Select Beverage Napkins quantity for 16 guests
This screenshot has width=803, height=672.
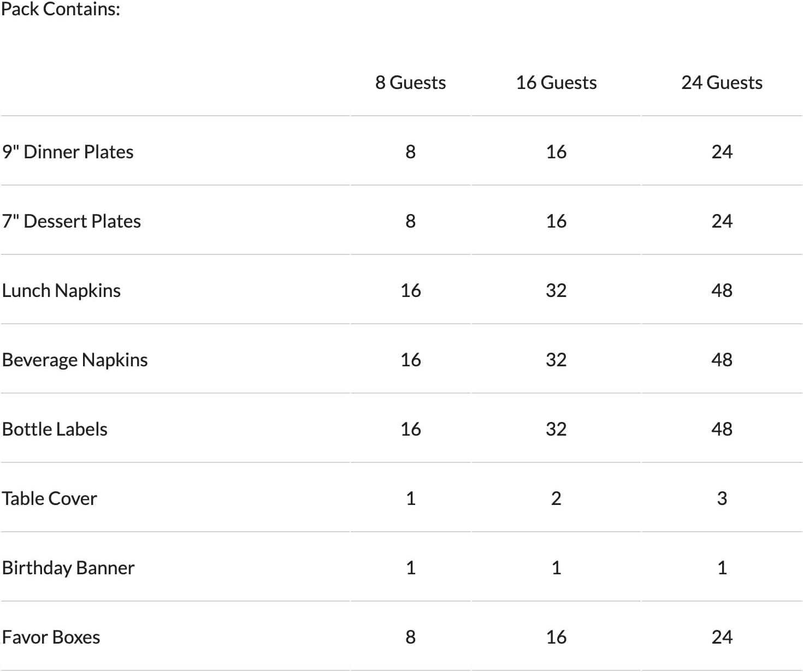point(556,360)
